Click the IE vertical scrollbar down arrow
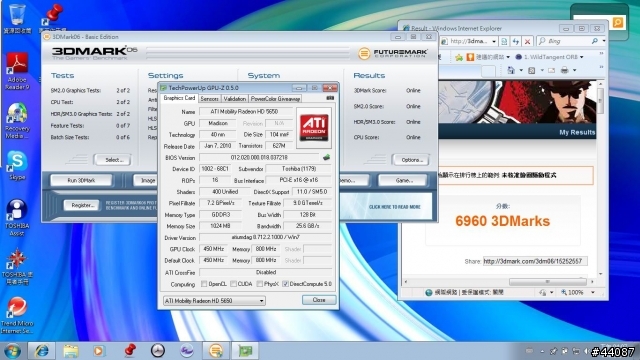This screenshot has width=640, height=360. [x=600, y=274]
